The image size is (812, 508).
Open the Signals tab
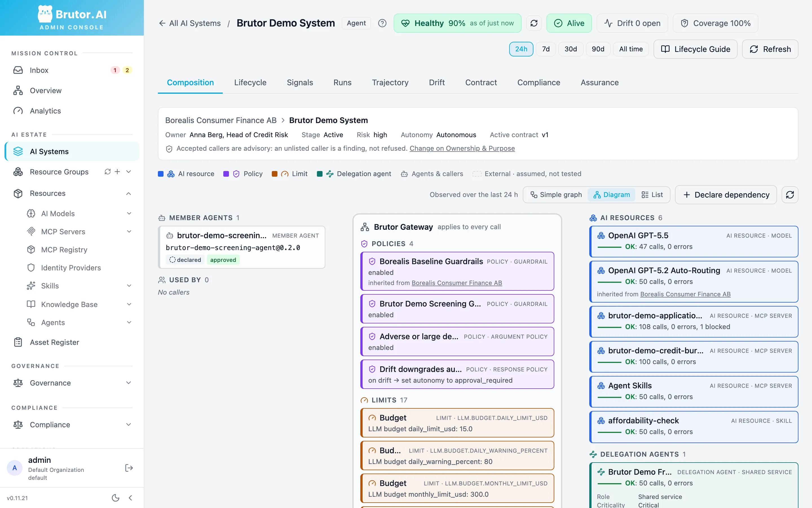(x=300, y=82)
